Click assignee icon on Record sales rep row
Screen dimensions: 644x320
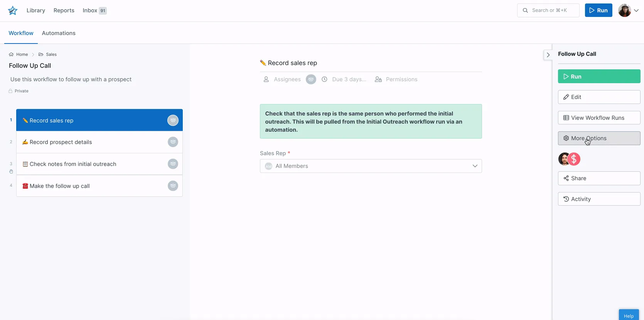[173, 120]
